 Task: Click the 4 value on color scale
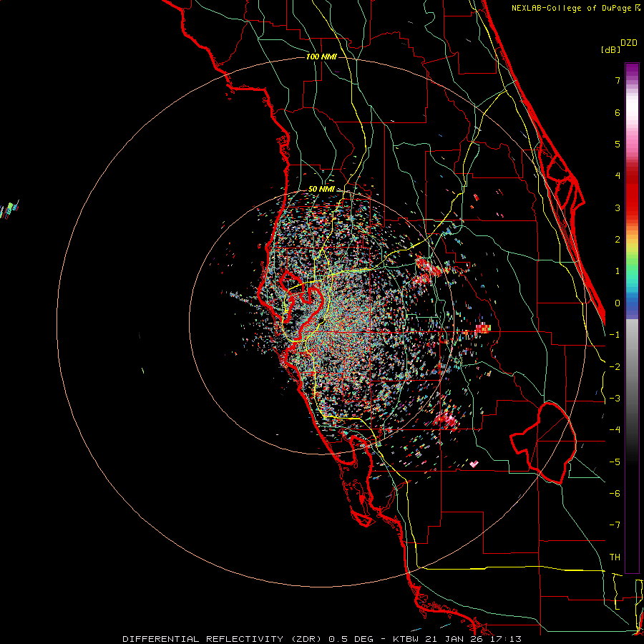point(618,176)
